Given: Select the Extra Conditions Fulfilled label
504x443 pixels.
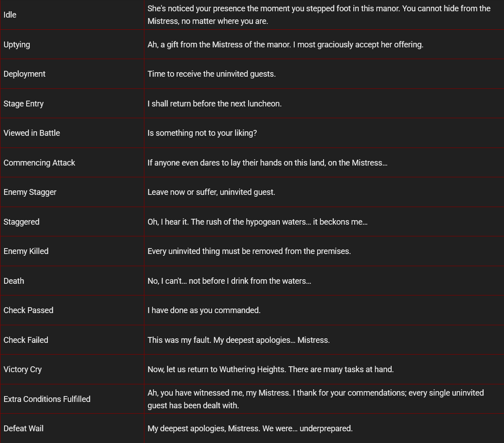Looking at the screenshot, I should (x=47, y=399).
